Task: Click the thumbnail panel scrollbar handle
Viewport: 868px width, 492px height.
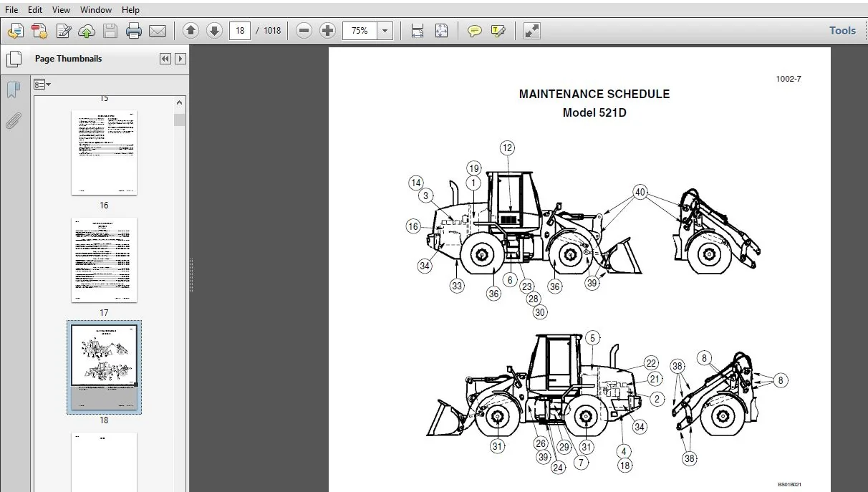Action: [x=180, y=120]
